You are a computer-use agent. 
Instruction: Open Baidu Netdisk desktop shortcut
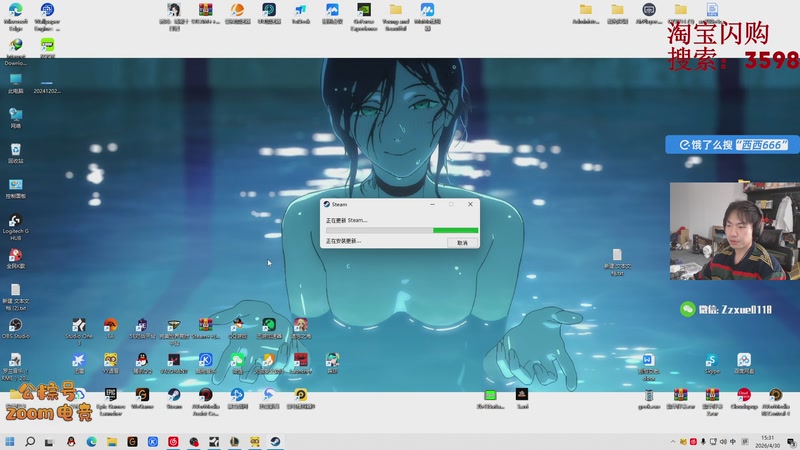743,363
